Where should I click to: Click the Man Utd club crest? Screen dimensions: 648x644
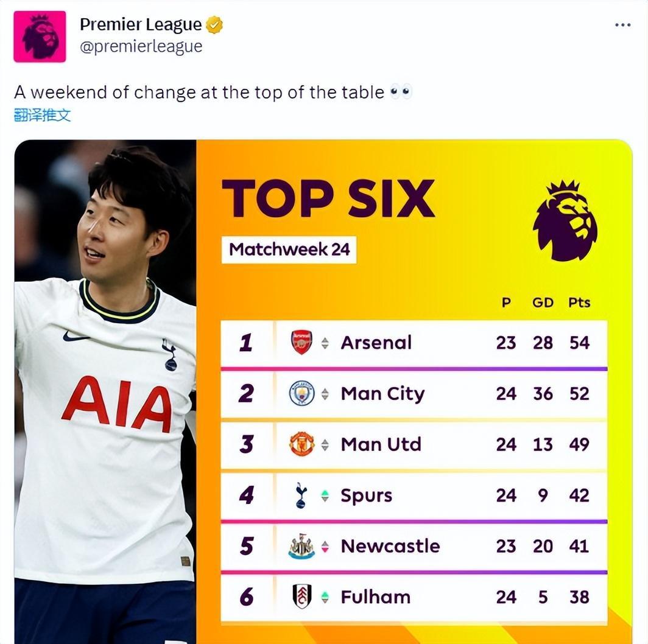301,444
